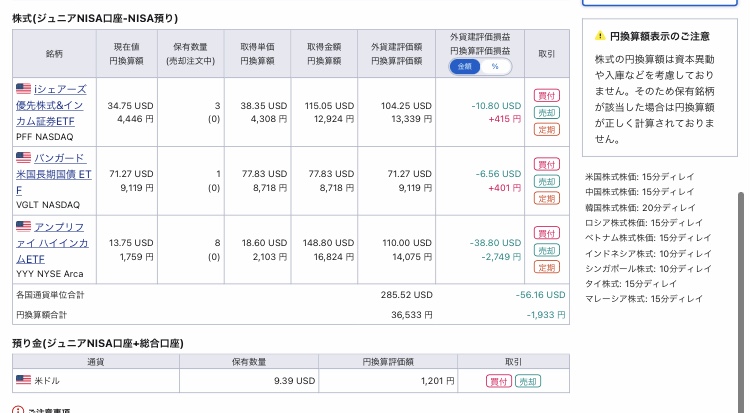Switch profit/loss display to percent
Image resolution: width=750 pixels, height=413 pixels.
[495, 67]
